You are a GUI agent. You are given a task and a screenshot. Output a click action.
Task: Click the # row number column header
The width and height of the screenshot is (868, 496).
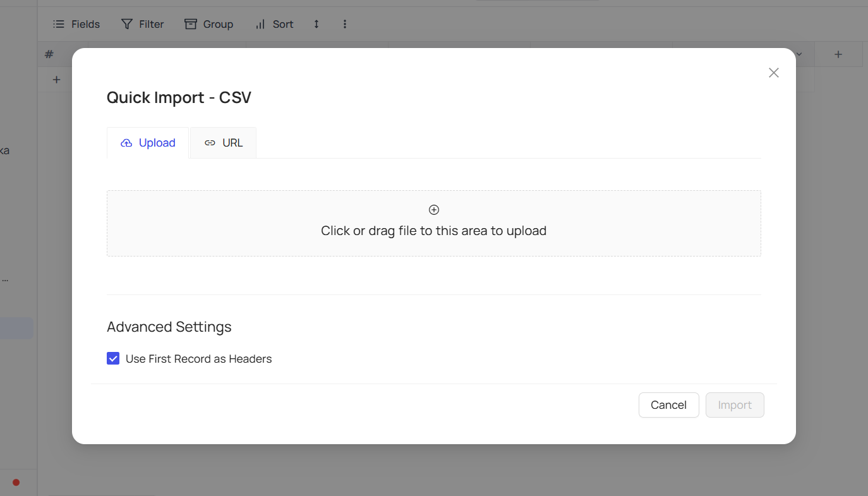pyautogui.click(x=49, y=55)
